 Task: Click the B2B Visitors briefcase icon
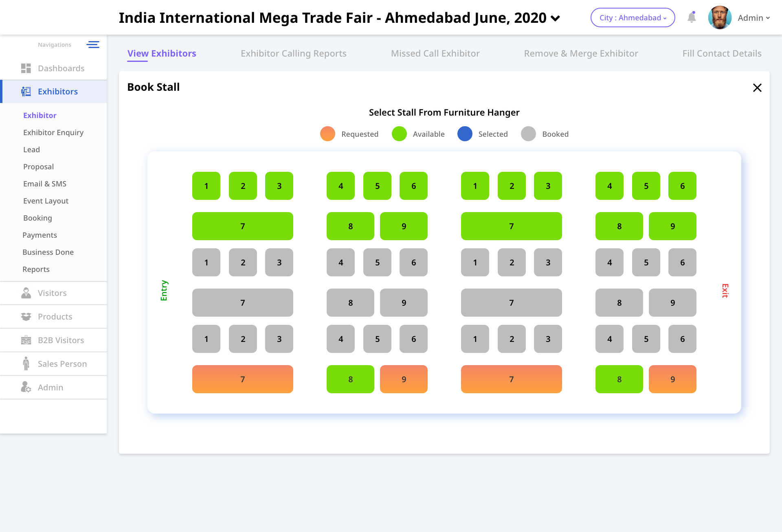26,340
